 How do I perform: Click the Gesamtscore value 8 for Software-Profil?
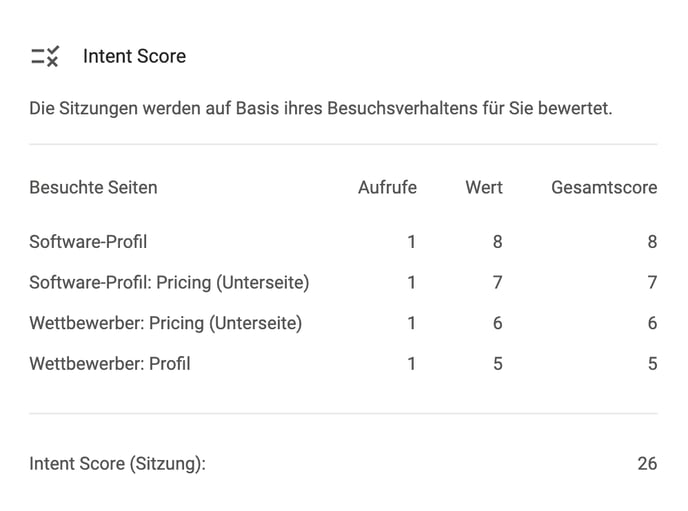[x=652, y=242]
